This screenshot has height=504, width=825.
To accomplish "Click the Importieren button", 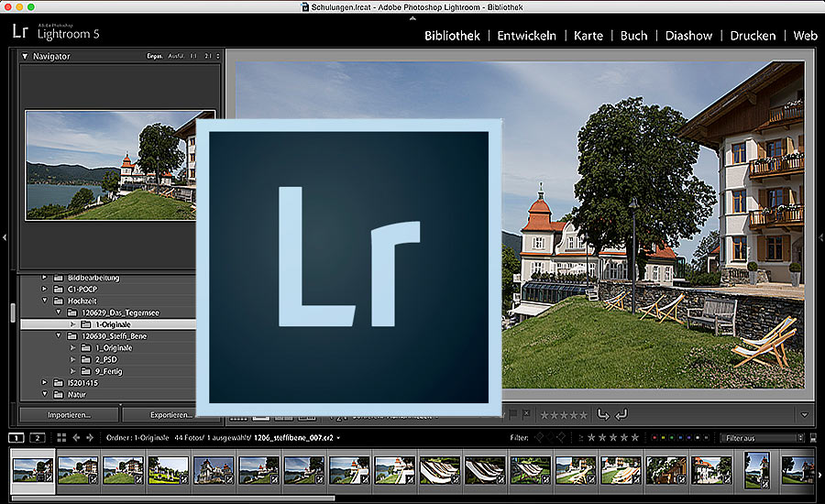I will [x=69, y=415].
